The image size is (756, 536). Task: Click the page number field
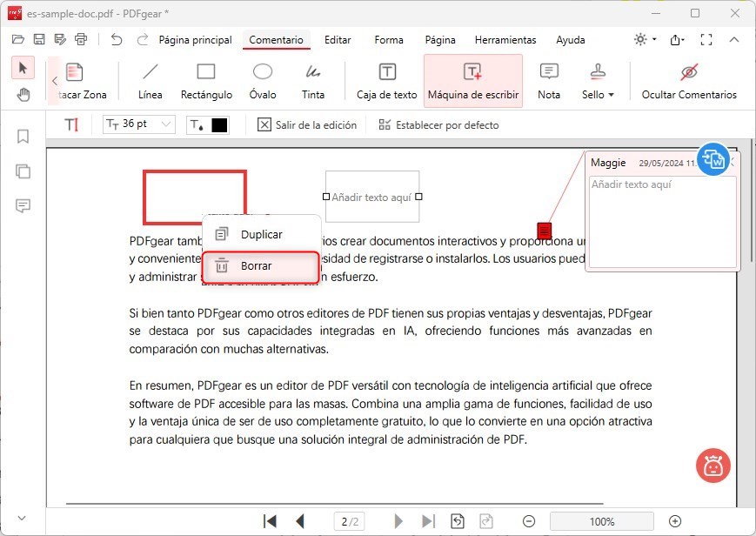[x=350, y=521]
